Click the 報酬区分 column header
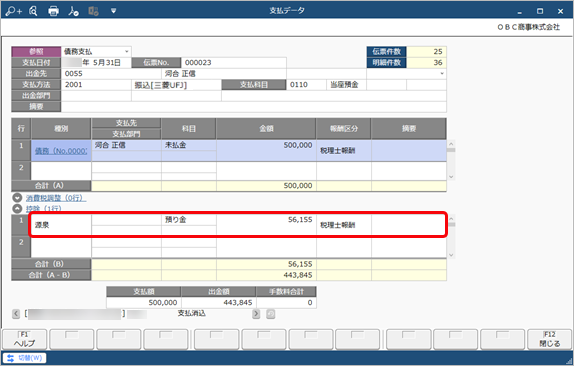Image resolution: width=574 pixels, height=366 pixels. coord(344,128)
